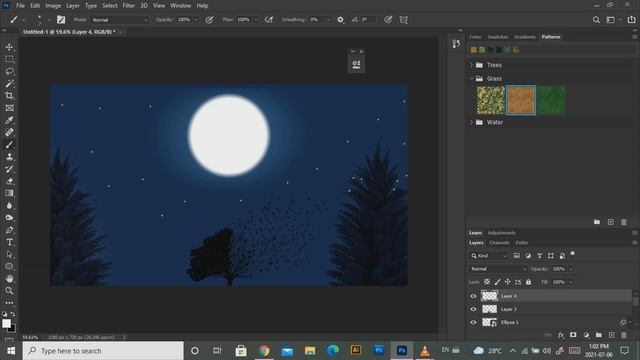Select the Lasso tool
The width and height of the screenshot is (640, 360).
coord(9,71)
